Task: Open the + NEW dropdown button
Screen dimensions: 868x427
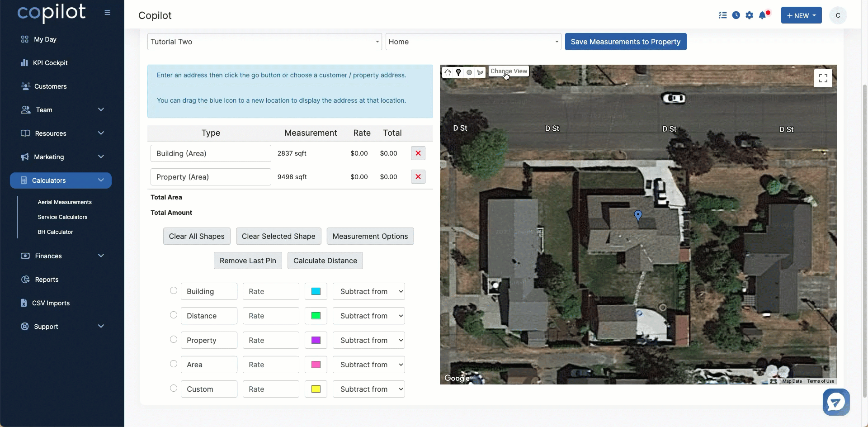Action: (801, 15)
